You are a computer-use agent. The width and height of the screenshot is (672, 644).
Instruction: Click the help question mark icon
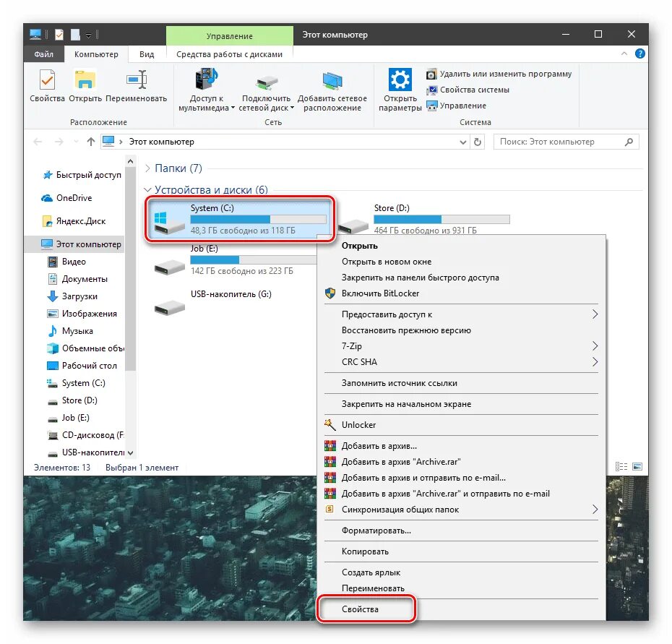tap(640, 54)
